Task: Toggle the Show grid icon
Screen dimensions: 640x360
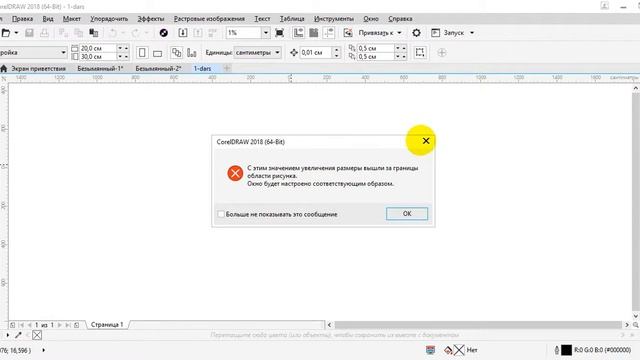Action: point(313,33)
